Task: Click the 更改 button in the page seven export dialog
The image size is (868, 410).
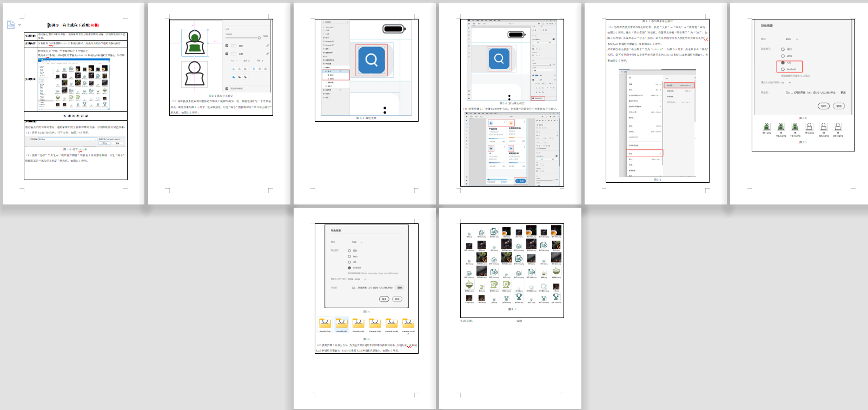Action: click(400, 288)
